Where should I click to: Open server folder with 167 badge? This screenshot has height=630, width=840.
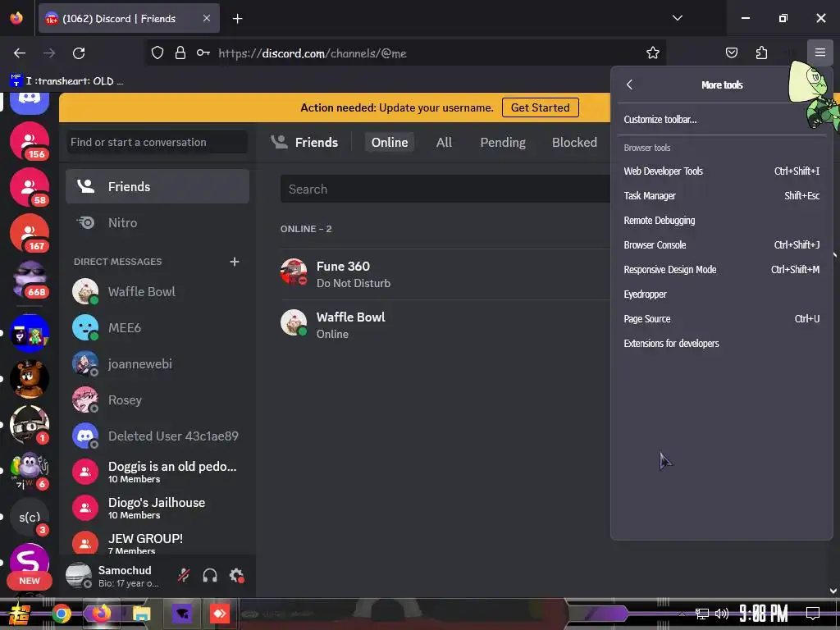click(30, 233)
